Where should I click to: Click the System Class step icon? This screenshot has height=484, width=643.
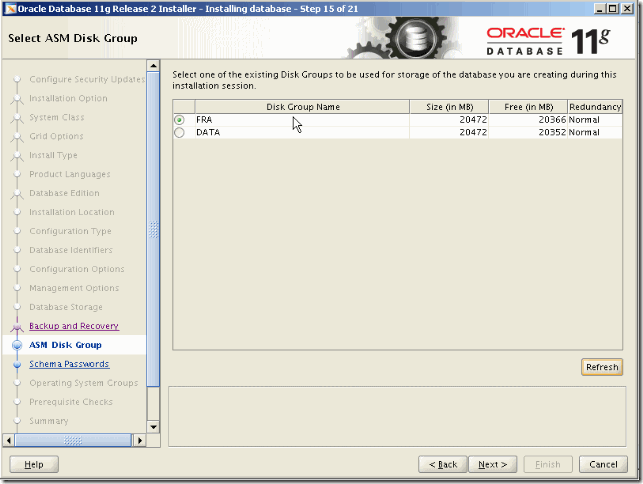[17, 118]
